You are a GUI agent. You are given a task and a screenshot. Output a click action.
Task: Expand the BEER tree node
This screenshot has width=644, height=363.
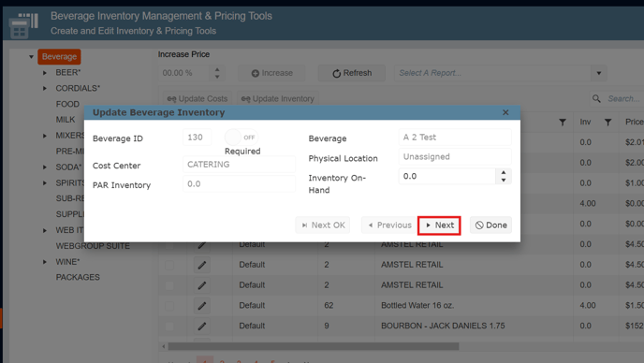coord(45,73)
